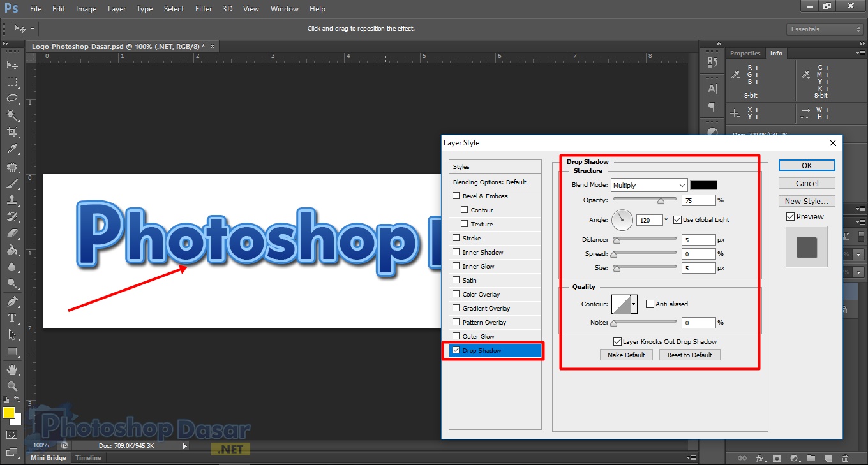Open the Blend Mode Multiply dropdown
Image resolution: width=868 pixels, height=465 pixels.
coord(648,185)
